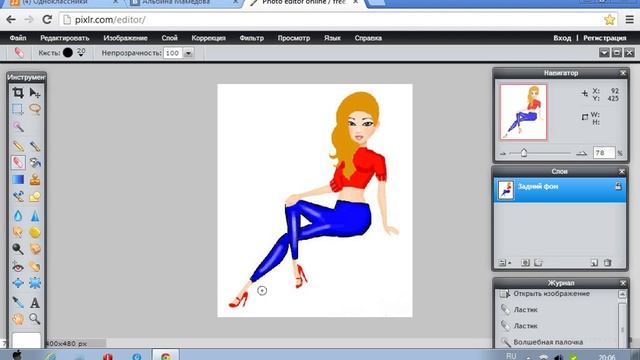Select the Drawing shapes tool
The height and width of the screenshot is (360, 640).
[x=35, y=196]
